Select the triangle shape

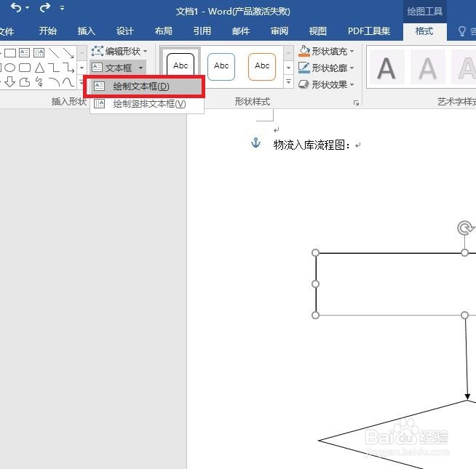pyautogui.click(x=39, y=68)
